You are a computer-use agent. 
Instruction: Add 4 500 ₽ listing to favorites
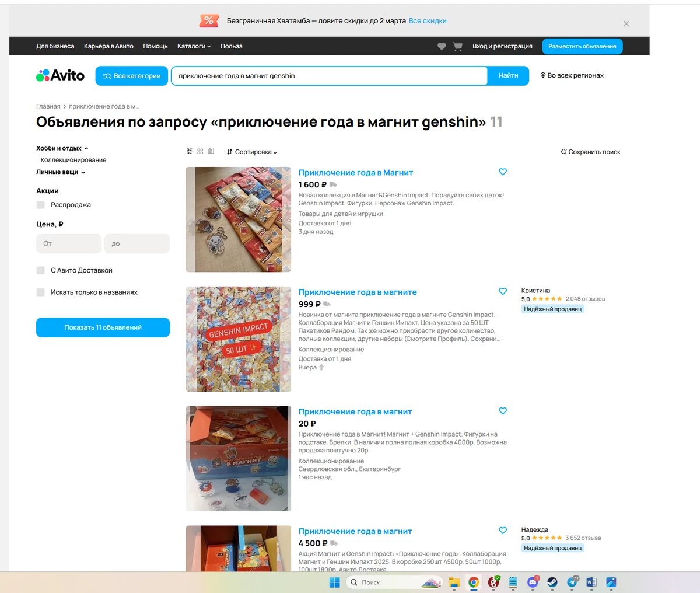pyautogui.click(x=503, y=531)
